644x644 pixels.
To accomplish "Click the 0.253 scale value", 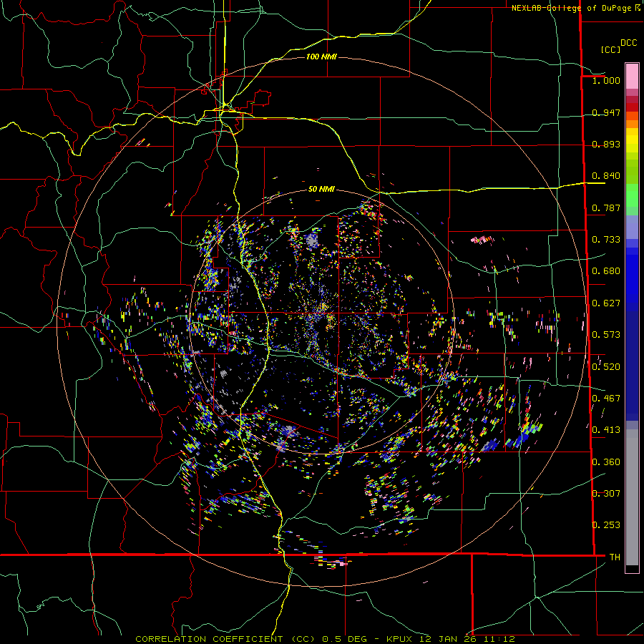I will click(x=606, y=525).
